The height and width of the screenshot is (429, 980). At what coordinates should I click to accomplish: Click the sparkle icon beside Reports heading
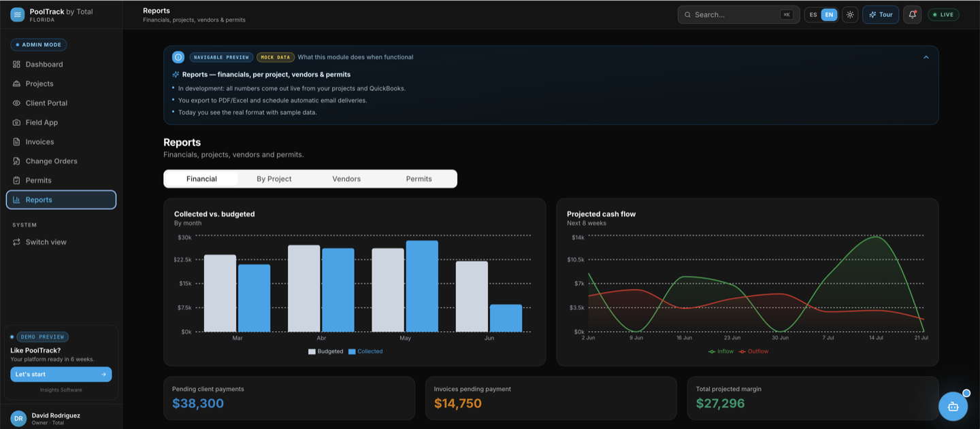(x=176, y=75)
